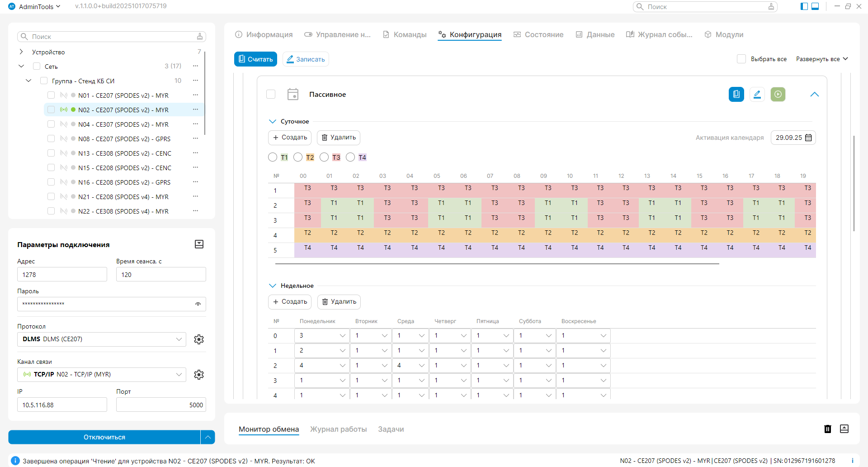This screenshot has height=467, width=868.
Task: Open the Журнал работы tab
Action: (x=338, y=429)
